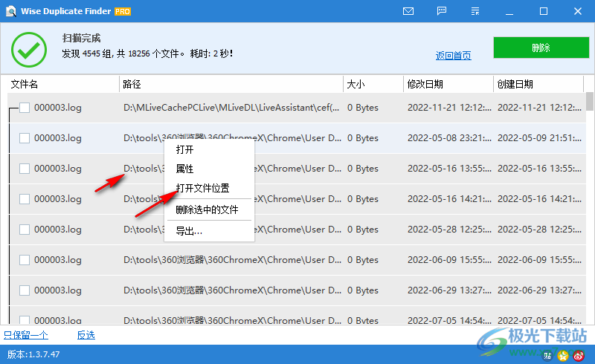This screenshot has width=595, height=364.
Task: Check the file modified 2022-06-29 13:27
Action: [x=25, y=290]
